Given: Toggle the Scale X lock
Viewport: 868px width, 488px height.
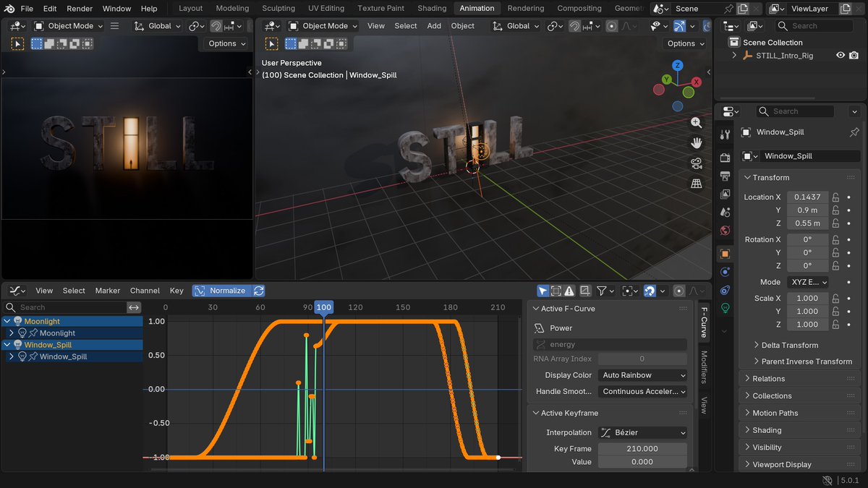Looking at the screenshot, I should click(x=835, y=299).
